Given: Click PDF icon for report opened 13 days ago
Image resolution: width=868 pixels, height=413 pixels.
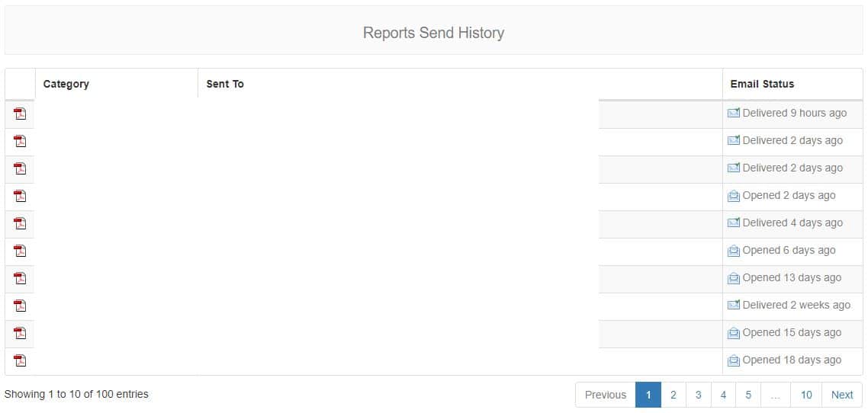Looking at the screenshot, I should click(x=20, y=278).
